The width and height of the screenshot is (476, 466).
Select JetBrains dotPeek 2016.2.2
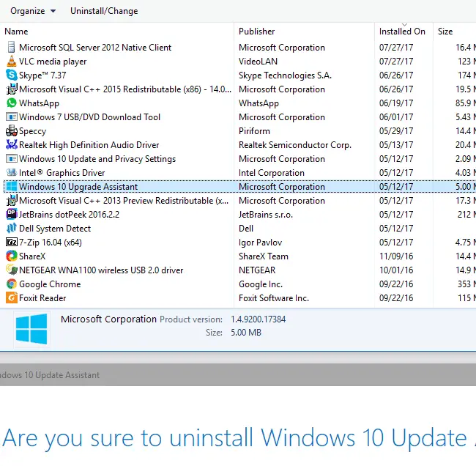pos(70,215)
